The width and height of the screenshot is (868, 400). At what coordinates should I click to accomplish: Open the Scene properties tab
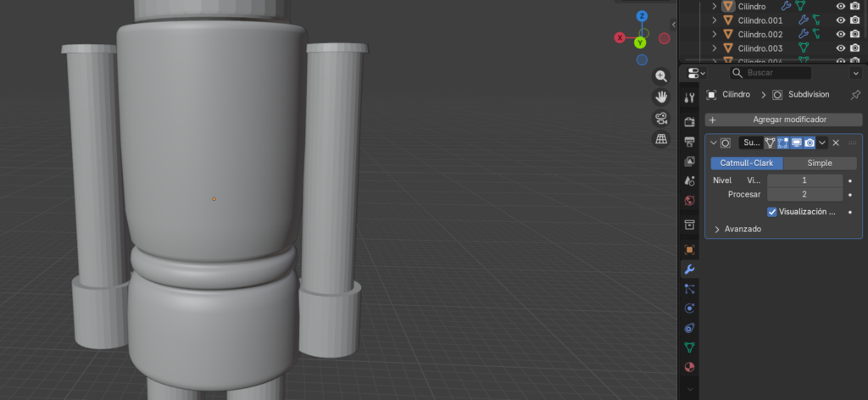689,181
